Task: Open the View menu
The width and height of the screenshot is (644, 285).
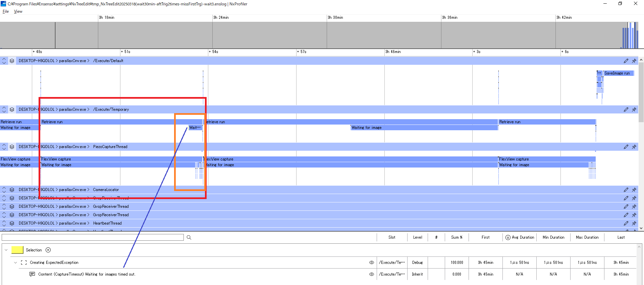Action: [x=18, y=11]
